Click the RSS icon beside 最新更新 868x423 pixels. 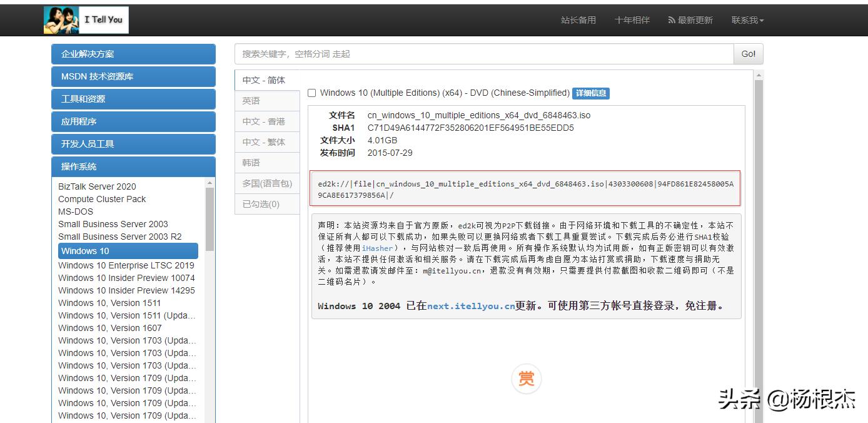click(670, 19)
